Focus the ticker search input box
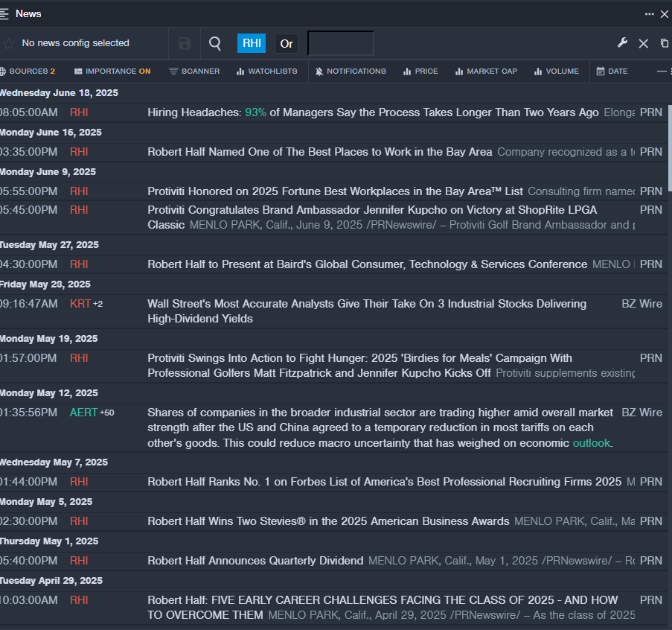672x630 pixels. point(341,43)
